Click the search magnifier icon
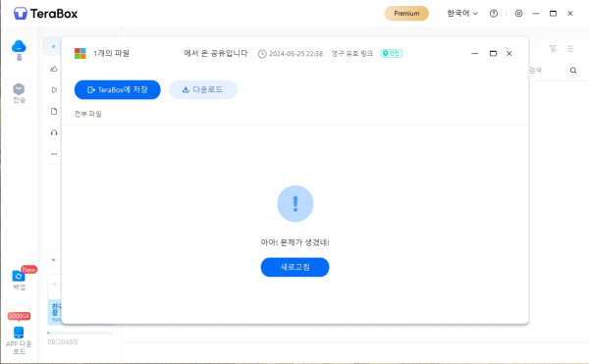This screenshot has width=589, height=364. tap(573, 71)
